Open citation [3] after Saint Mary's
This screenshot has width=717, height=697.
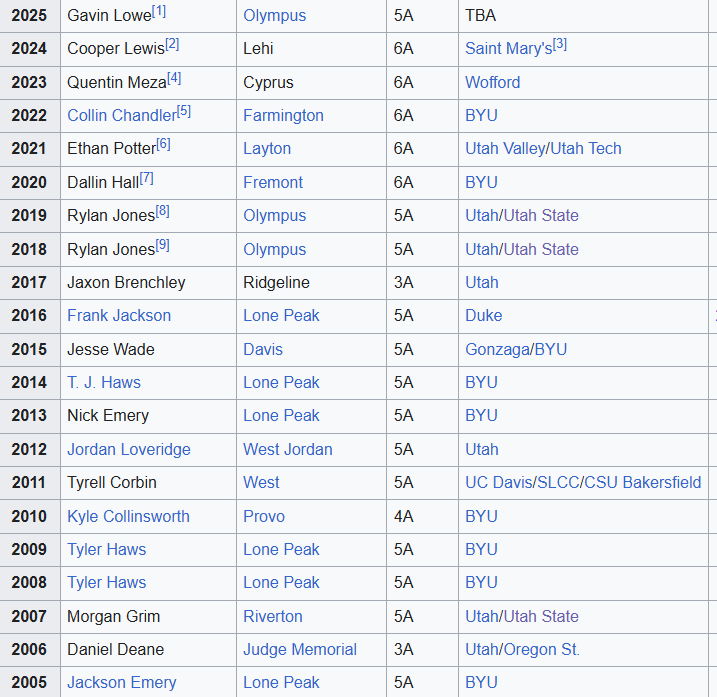point(560,44)
